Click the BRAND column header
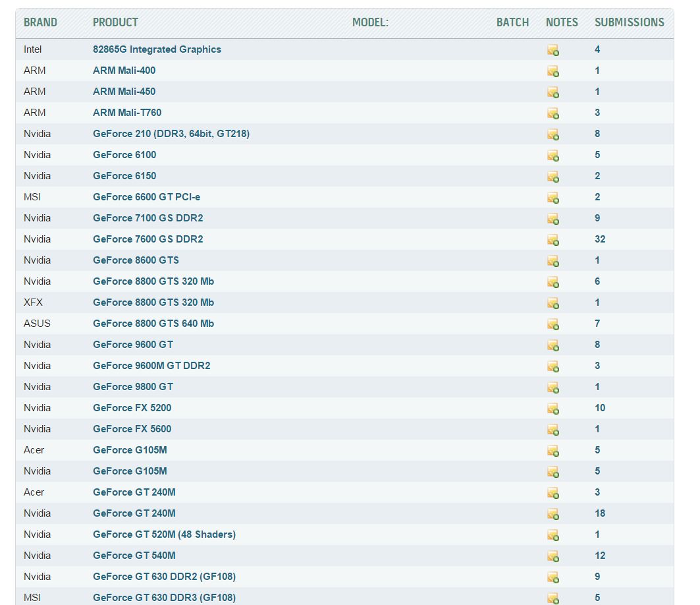Image resolution: width=700 pixels, height=605 pixels. 40,22
